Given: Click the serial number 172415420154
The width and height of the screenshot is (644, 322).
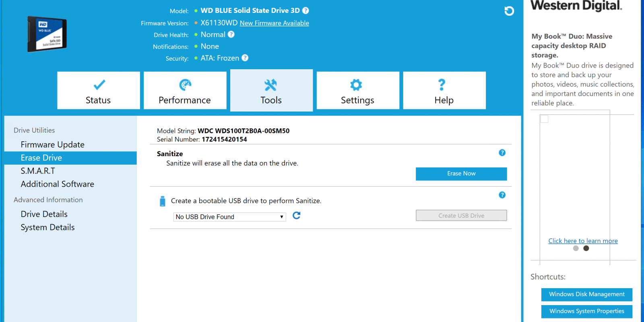Looking at the screenshot, I should tap(225, 139).
